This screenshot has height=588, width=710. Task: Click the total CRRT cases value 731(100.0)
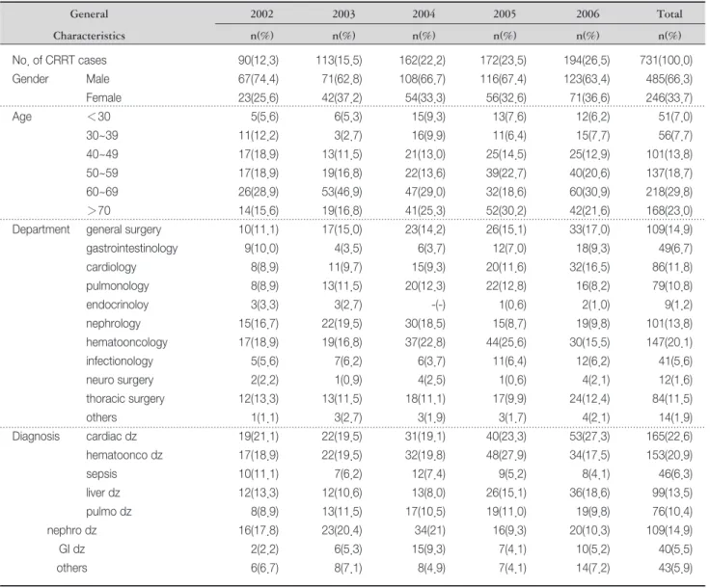pyautogui.click(x=666, y=61)
